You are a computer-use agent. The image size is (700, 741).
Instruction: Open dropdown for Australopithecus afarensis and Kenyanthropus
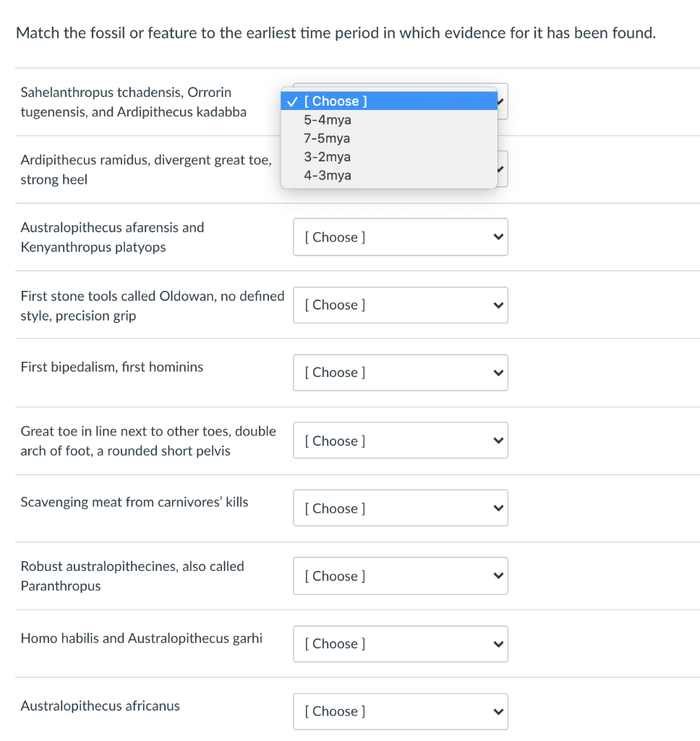pos(400,237)
